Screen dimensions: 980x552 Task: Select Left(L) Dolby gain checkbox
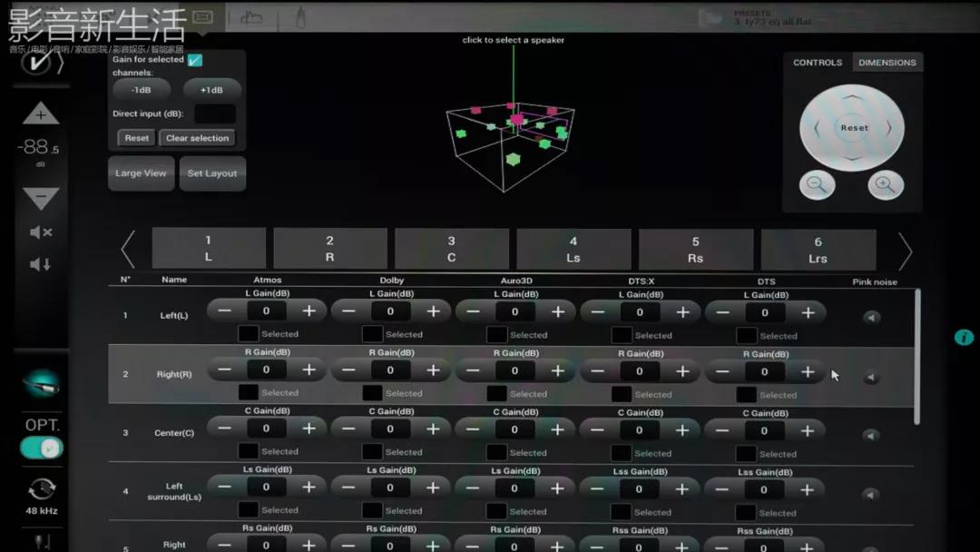click(x=373, y=334)
